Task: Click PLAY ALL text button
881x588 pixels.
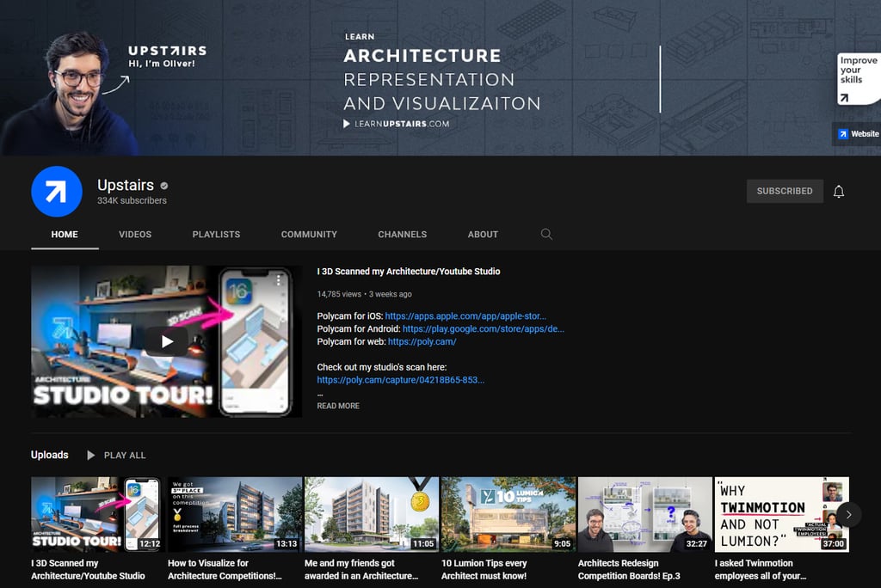Action: (125, 456)
